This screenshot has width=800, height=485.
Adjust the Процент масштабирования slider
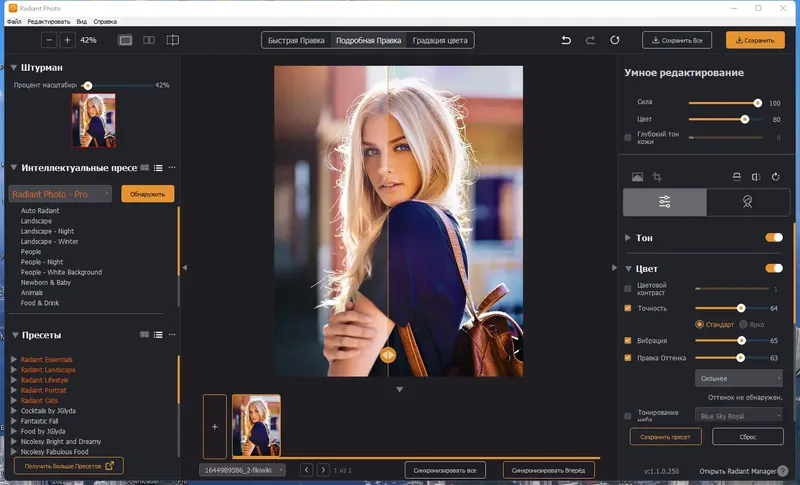pyautogui.click(x=88, y=86)
